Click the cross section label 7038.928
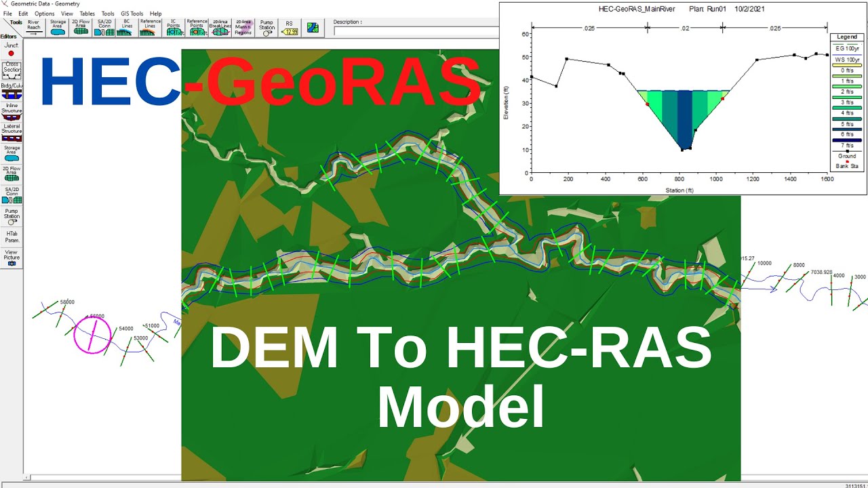868x488 pixels. [x=821, y=272]
